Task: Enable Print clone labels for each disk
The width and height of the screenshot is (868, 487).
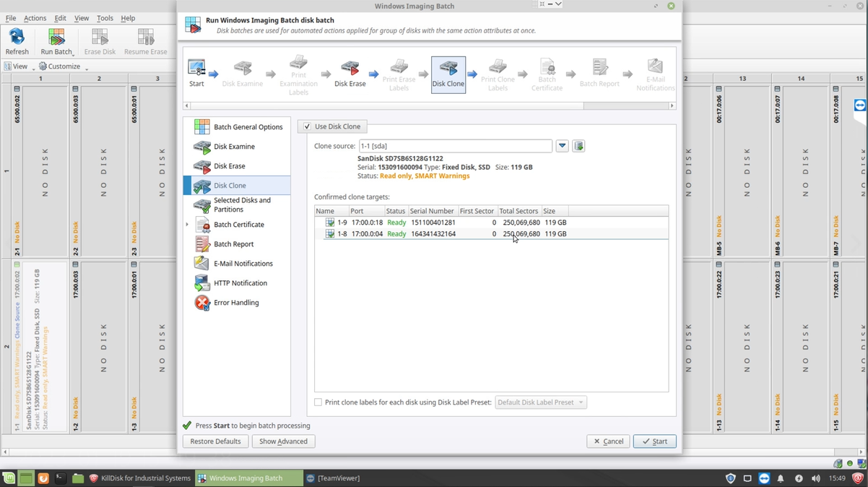Action: [318, 402]
